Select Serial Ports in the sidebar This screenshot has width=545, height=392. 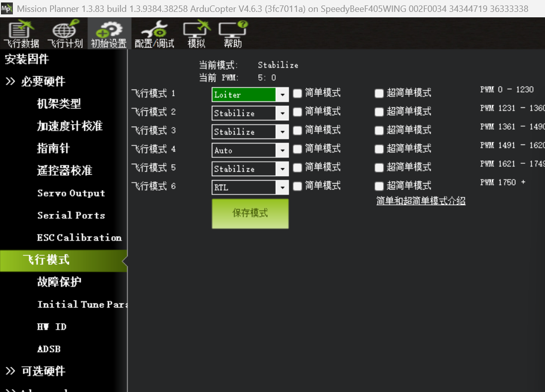pos(71,215)
